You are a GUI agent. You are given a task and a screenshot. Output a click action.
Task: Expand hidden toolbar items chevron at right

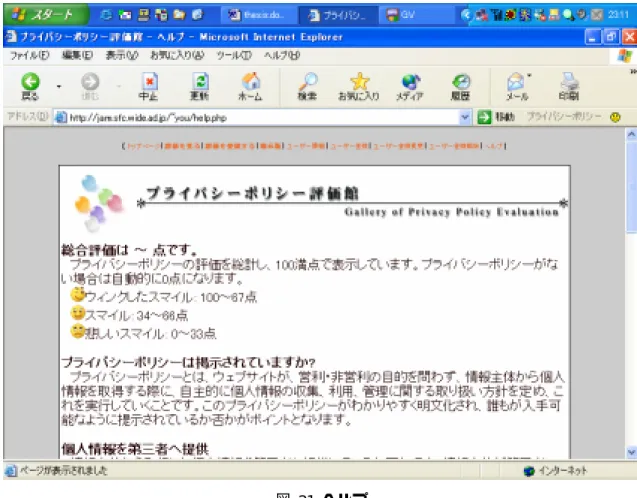(633, 72)
